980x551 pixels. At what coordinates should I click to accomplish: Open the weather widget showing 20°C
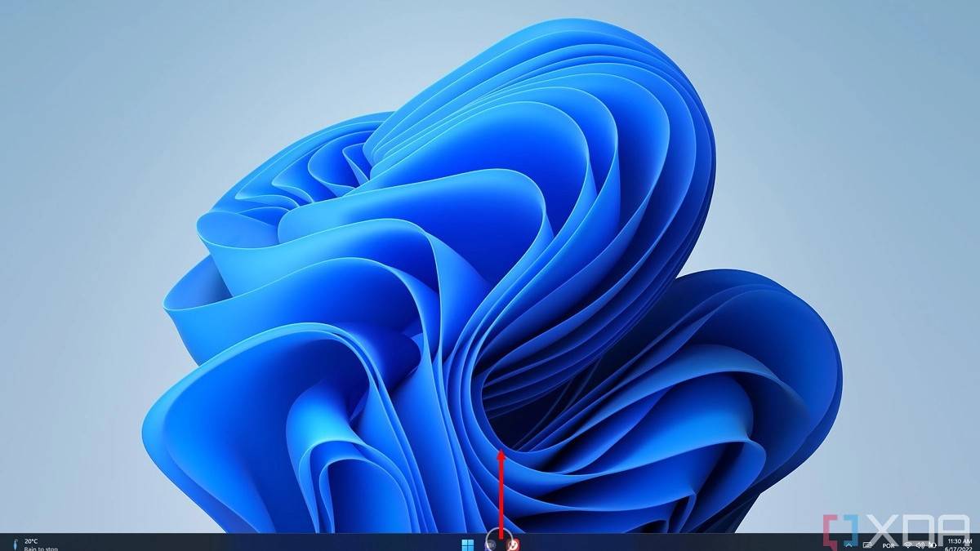33,544
